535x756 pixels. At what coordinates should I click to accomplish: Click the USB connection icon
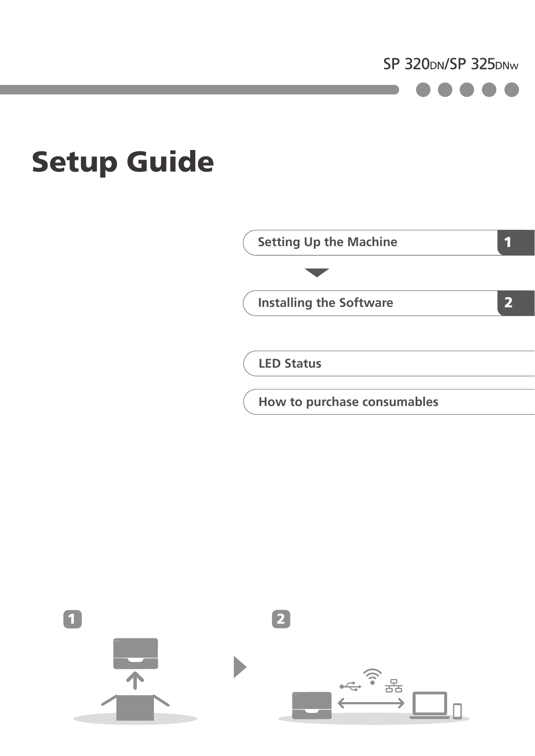click(x=350, y=686)
